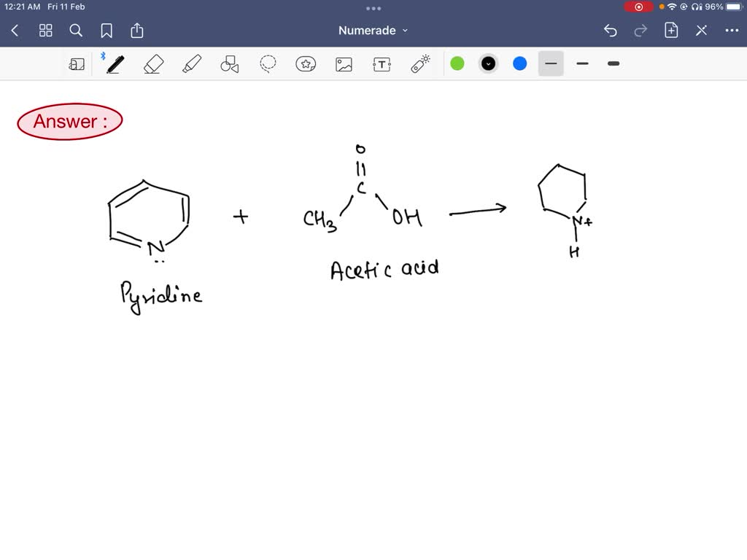
Task: Undo the last stroke
Action: (611, 31)
